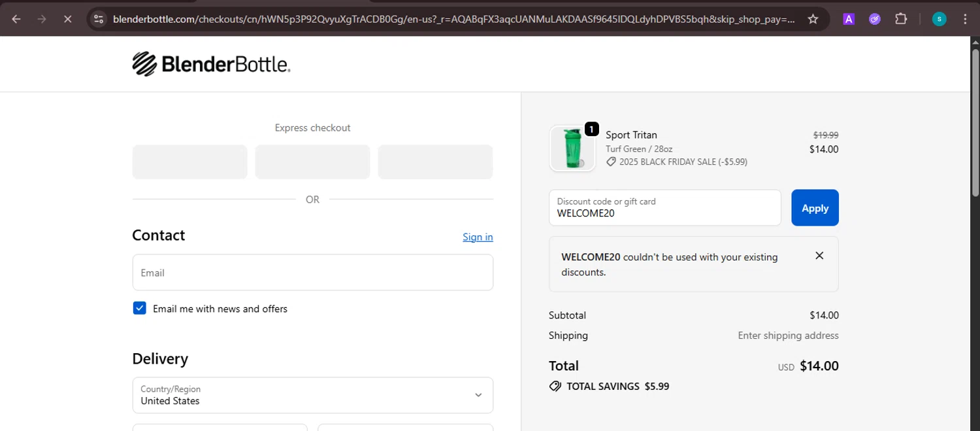Click the browser address bar URL

pos(454,19)
